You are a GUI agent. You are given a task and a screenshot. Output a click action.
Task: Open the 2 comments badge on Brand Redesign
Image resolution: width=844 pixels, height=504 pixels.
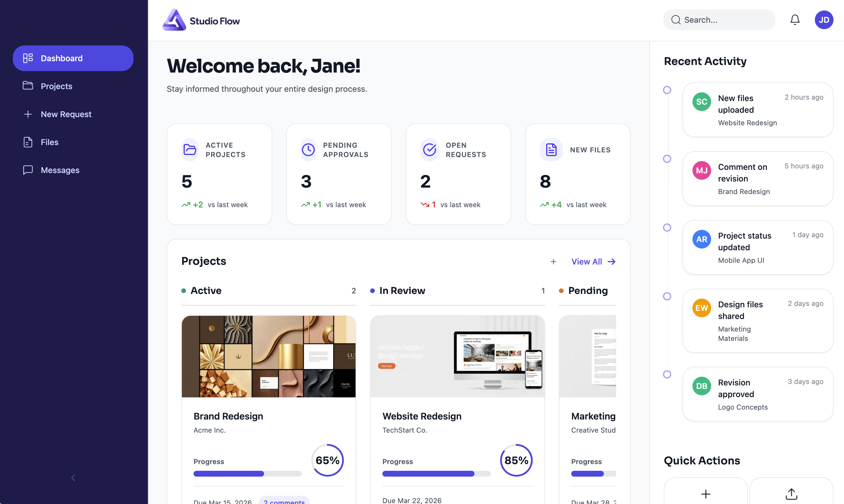[284, 501]
